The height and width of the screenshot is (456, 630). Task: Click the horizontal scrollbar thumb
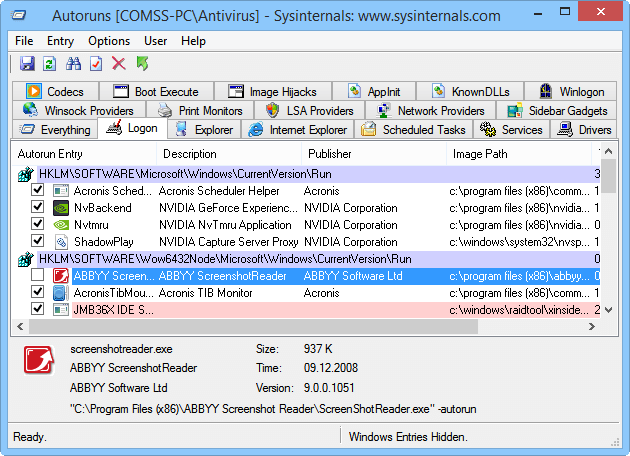(253, 326)
